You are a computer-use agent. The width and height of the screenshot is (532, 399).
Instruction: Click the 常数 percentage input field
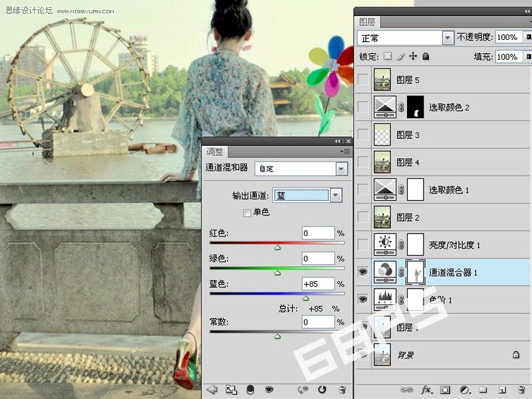pos(319,322)
